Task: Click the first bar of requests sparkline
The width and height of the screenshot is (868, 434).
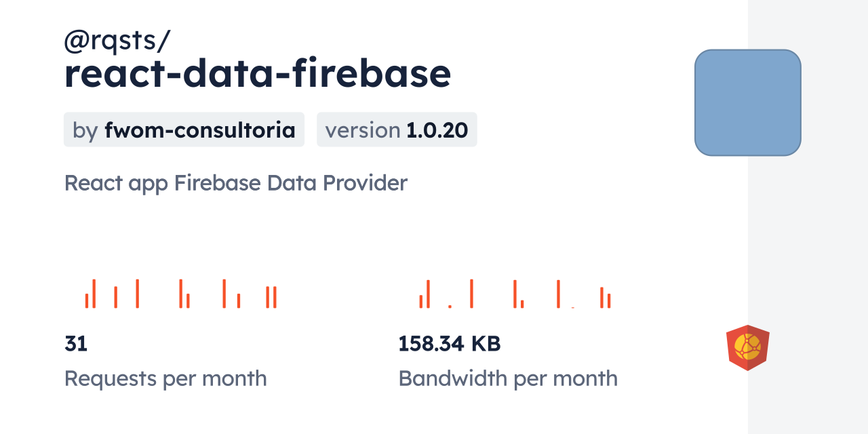Action: [x=87, y=300]
